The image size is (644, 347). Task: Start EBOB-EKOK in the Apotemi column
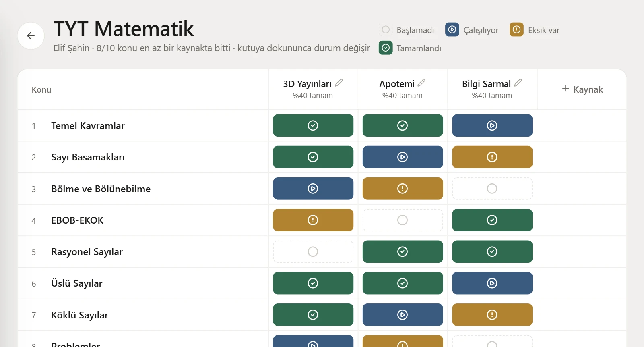point(402,220)
